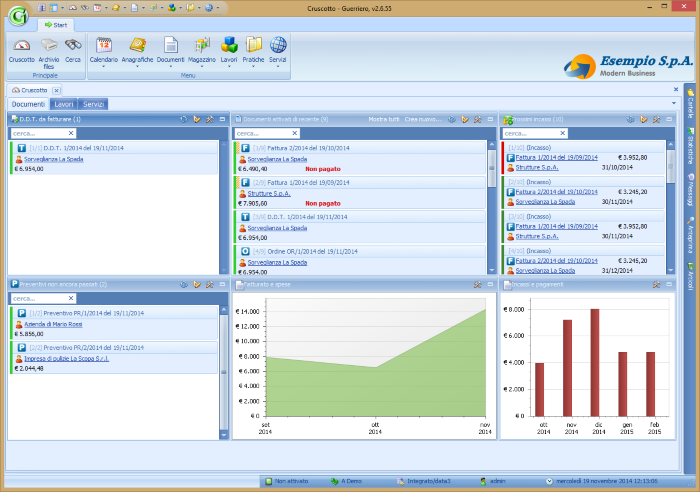
Task: Click scrollbar down arrow in Prossimi incassi list
Action: [670, 271]
